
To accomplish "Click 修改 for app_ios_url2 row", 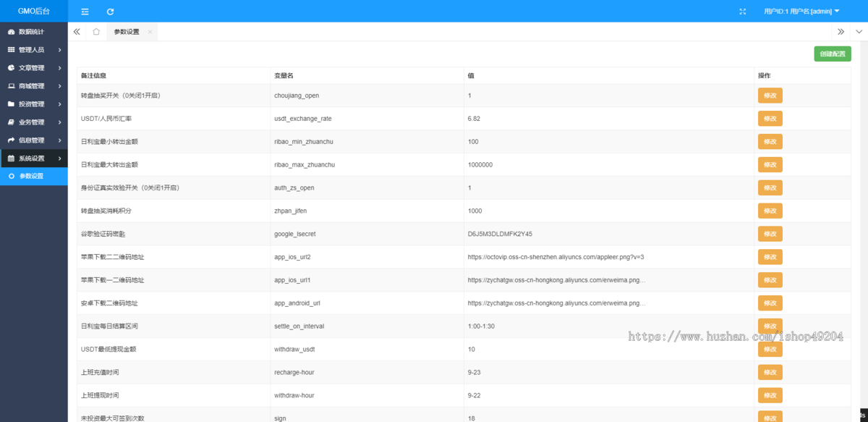I will (770, 257).
